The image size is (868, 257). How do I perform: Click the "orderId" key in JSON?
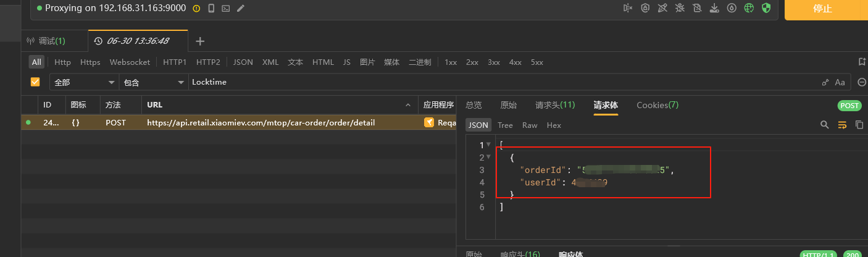(x=543, y=170)
